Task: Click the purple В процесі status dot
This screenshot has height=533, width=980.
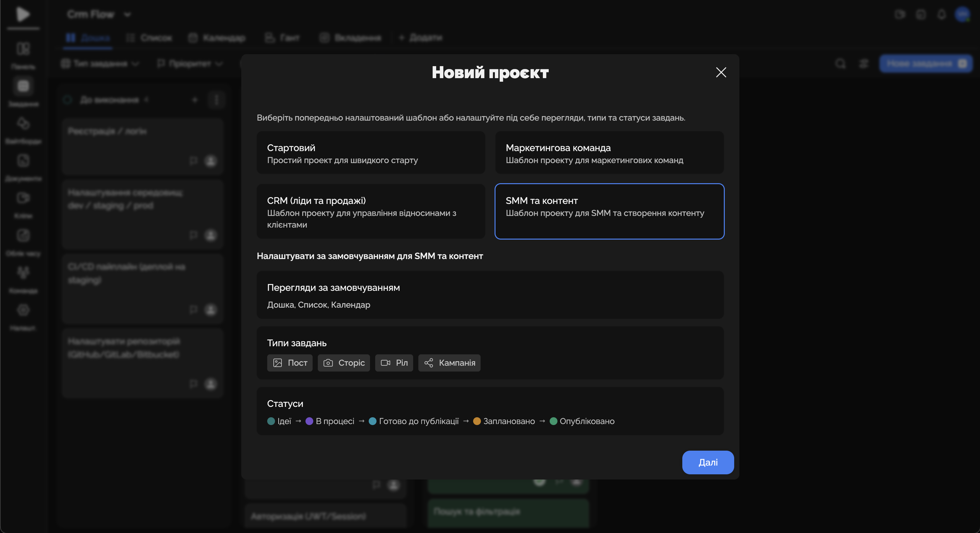Action: tap(309, 421)
